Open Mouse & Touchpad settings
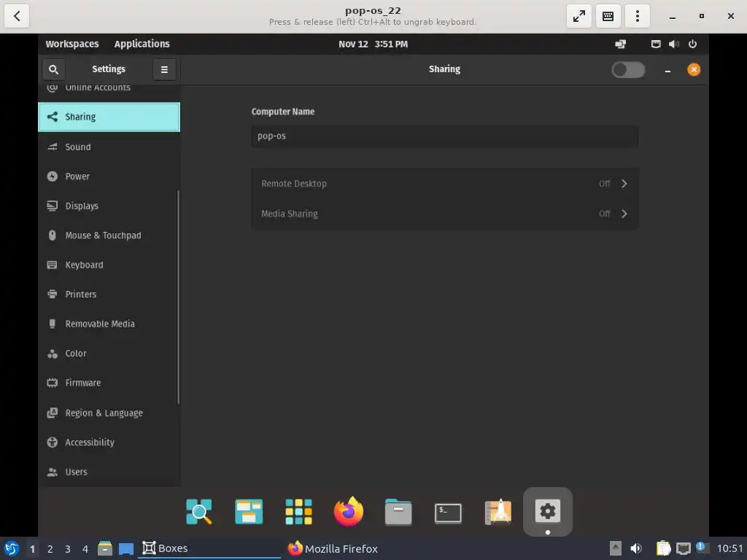 [109, 236]
